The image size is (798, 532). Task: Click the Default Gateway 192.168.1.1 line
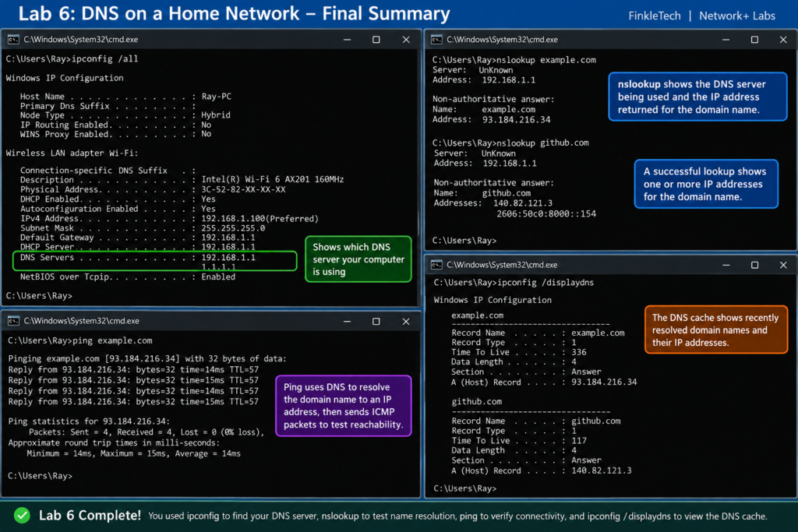click(137, 238)
